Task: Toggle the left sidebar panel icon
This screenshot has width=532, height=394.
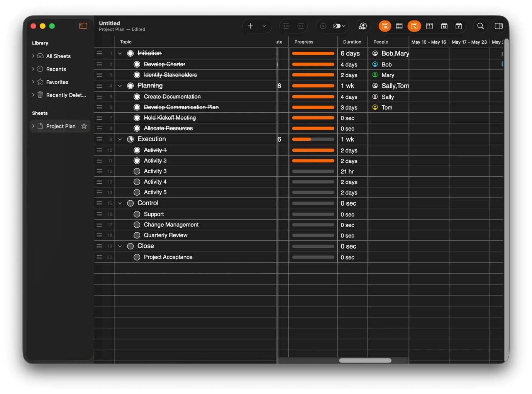Action: pos(83,26)
